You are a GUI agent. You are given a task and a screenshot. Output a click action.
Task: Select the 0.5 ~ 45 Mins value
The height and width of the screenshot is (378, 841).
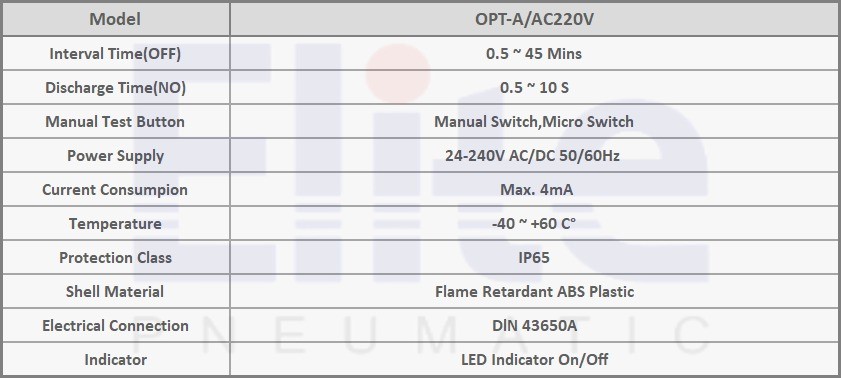click(534, 54)
